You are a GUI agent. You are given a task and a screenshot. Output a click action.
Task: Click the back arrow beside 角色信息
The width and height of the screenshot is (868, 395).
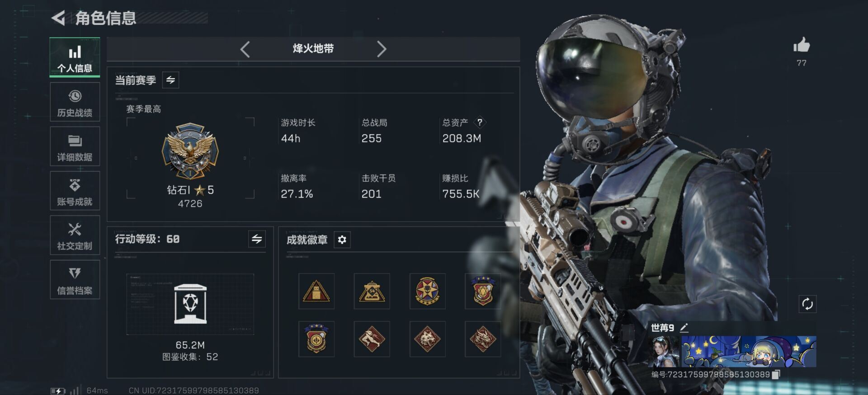(x=58, y=18)
